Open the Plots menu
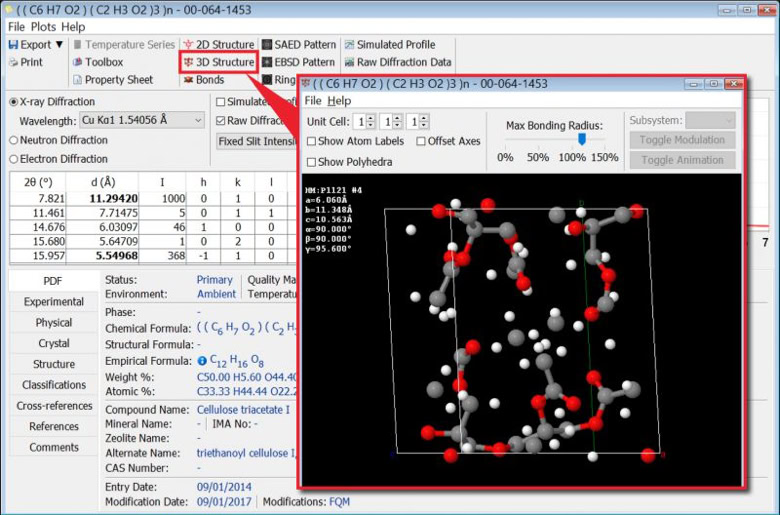 43,27
